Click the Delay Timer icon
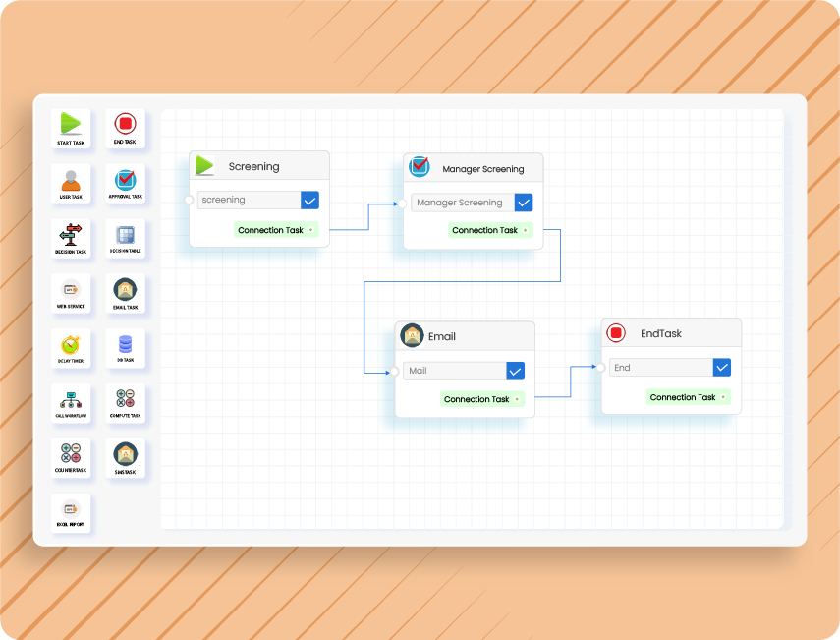The image size is (840, 640). tap(71, 345)
